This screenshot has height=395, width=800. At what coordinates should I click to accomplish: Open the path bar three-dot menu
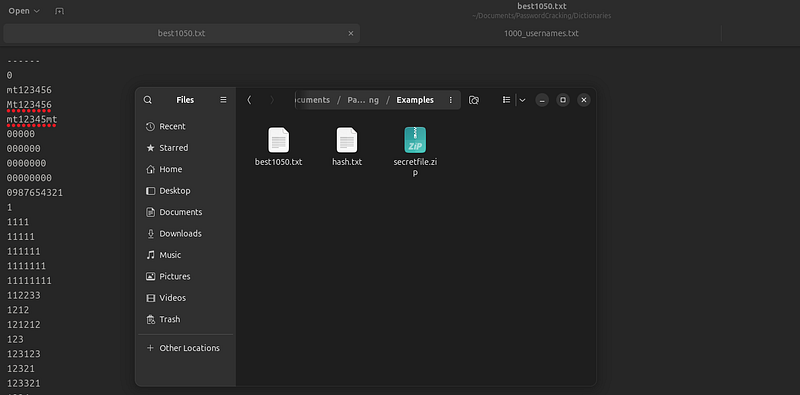[451, 100]
